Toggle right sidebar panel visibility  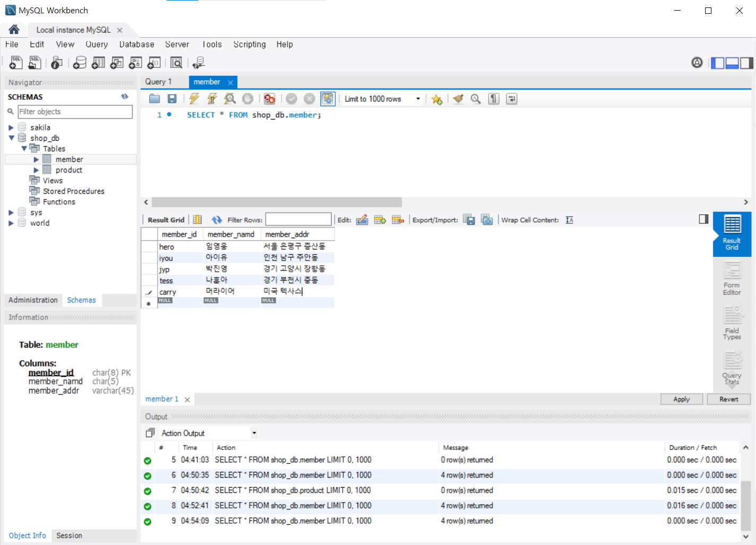[x=746, y=63]
